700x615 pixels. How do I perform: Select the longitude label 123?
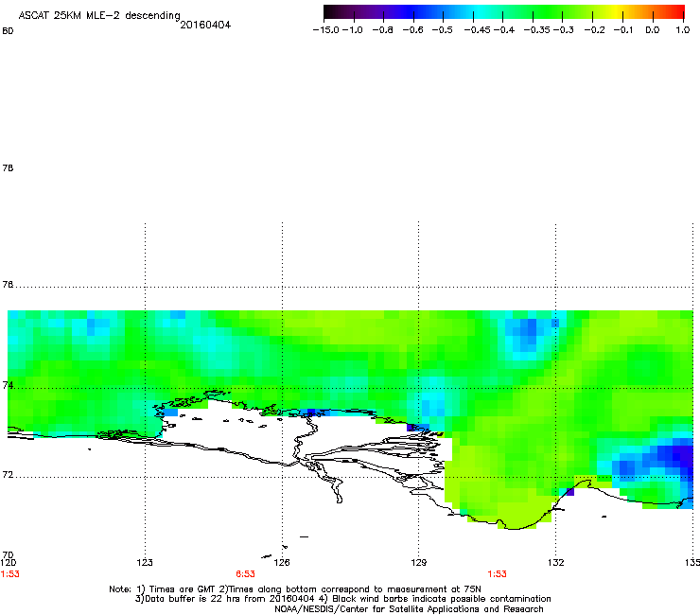[x=145, y=562]
